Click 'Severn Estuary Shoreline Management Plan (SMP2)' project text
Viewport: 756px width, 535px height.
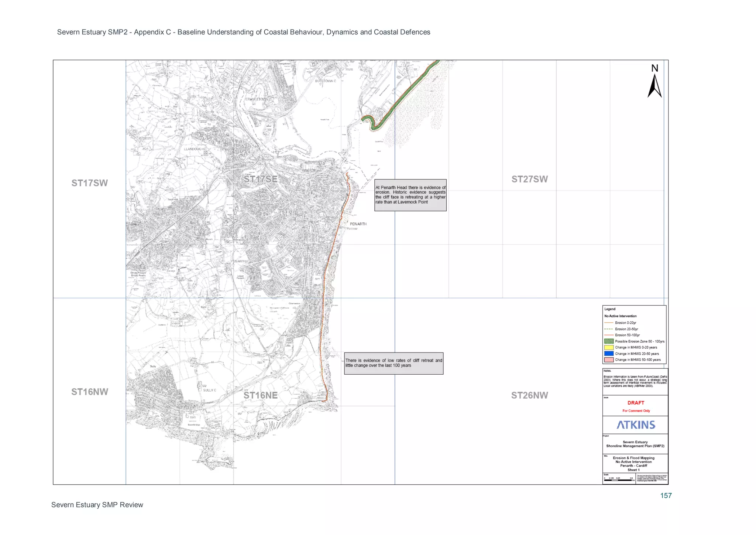635,444
